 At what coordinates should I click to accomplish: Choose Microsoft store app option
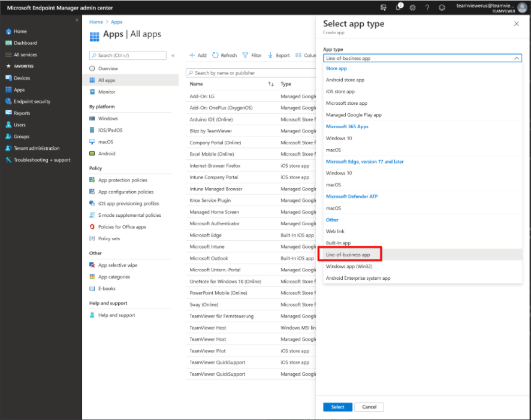click(x=423, y=103)
